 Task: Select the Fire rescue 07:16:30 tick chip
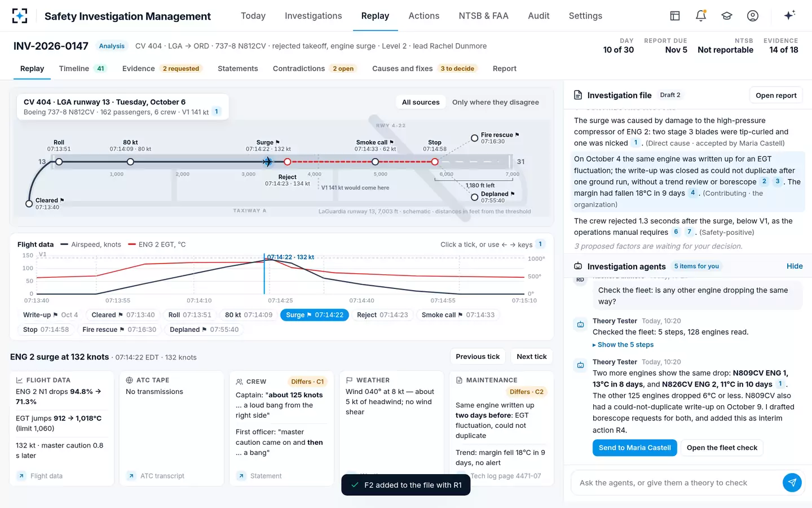[119, 330]
